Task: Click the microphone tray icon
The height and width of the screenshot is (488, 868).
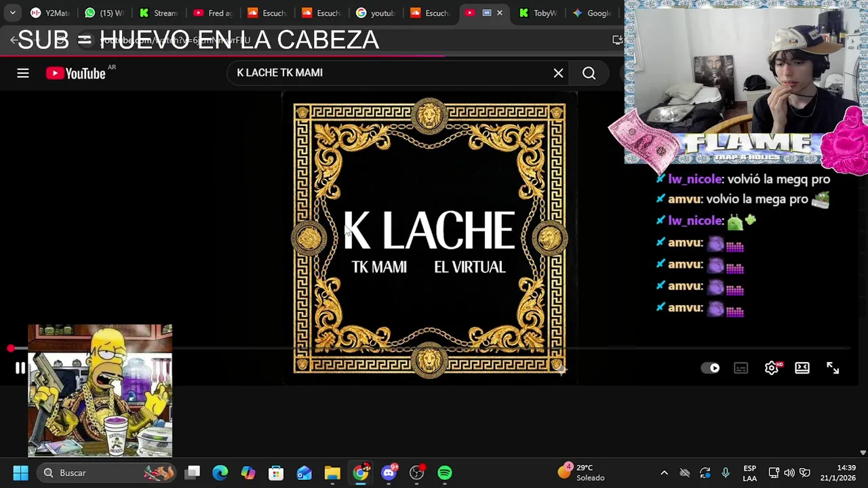Action: [726, 472]
